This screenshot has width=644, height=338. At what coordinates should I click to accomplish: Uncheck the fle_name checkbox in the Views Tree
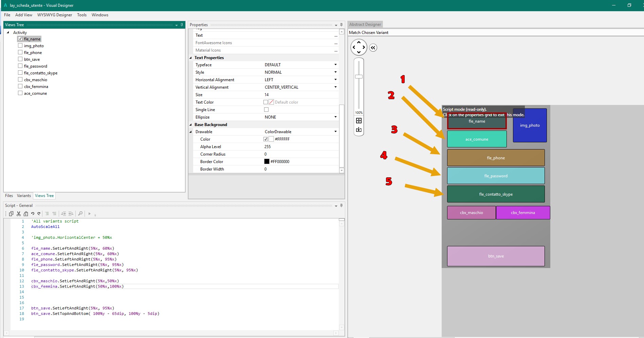pyautogui.click(x=20, y=38)
